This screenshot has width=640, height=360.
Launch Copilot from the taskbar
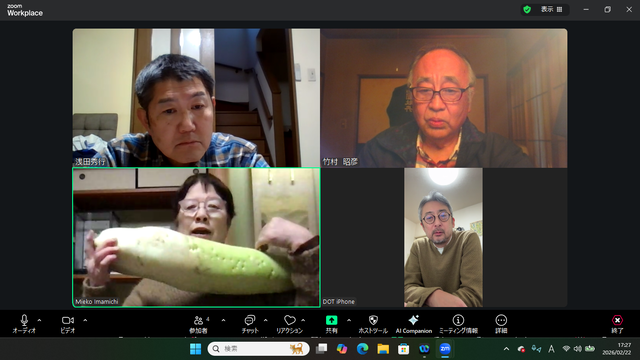pos(342,349)
